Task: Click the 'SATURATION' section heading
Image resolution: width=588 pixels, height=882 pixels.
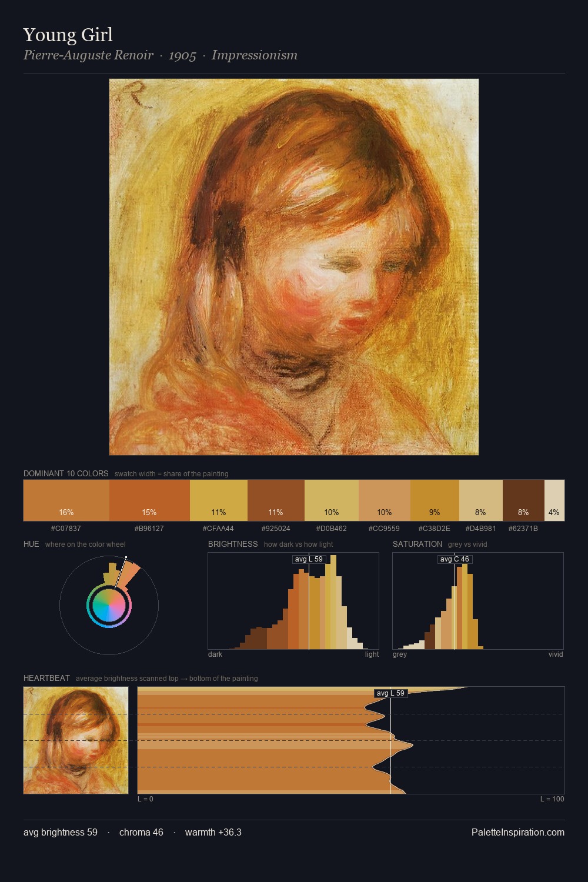Action: (x=417, y=544)
